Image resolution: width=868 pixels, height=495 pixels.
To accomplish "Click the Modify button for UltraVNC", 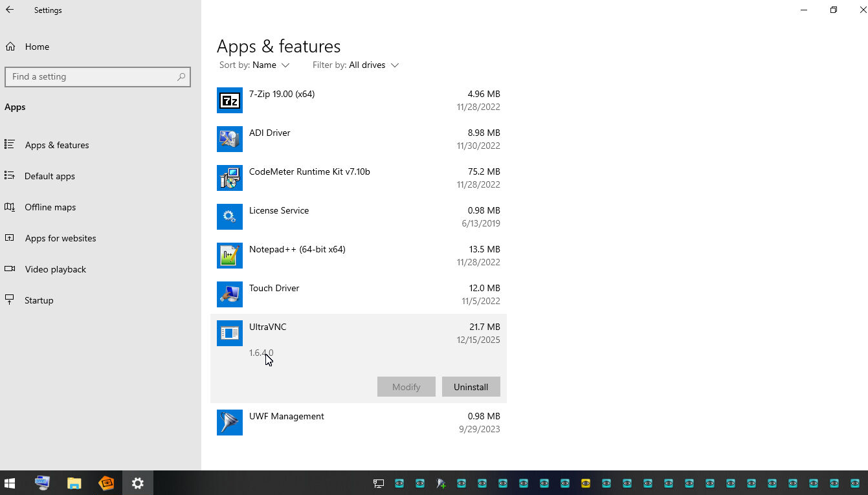I will click(x=406, y=387).
